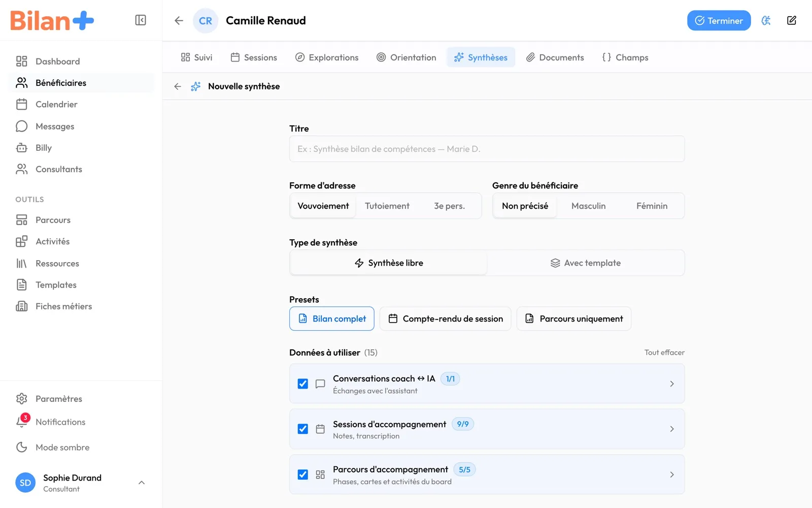The width and height of the screenshot is (812, 508).
Task: Choose Masculin gender option
Action: pos(589,206)
